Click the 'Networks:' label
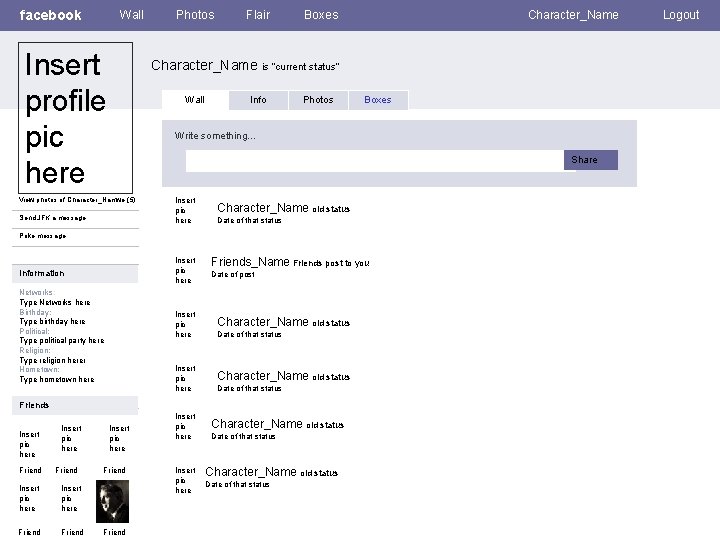720x540 pixels. tap(37, 292)
